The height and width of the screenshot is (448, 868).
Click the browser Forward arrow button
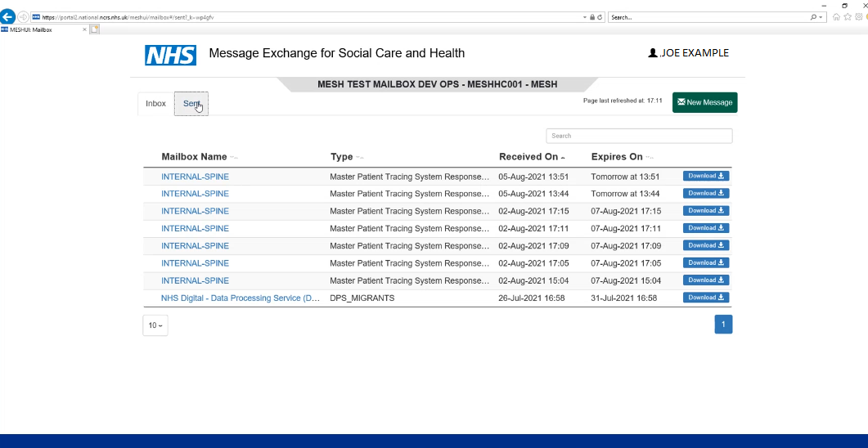coord(23,17)
